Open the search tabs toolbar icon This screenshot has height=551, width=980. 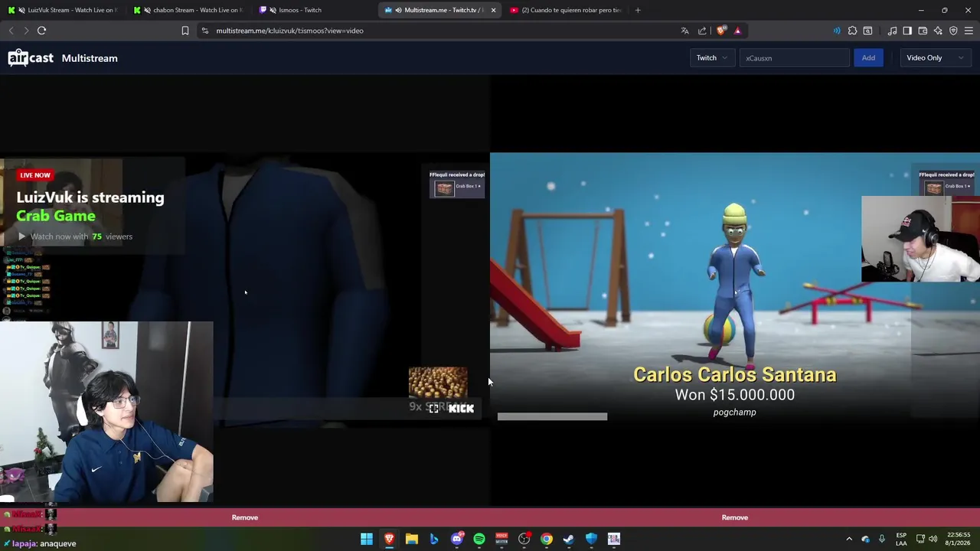(x=867, y=31)
